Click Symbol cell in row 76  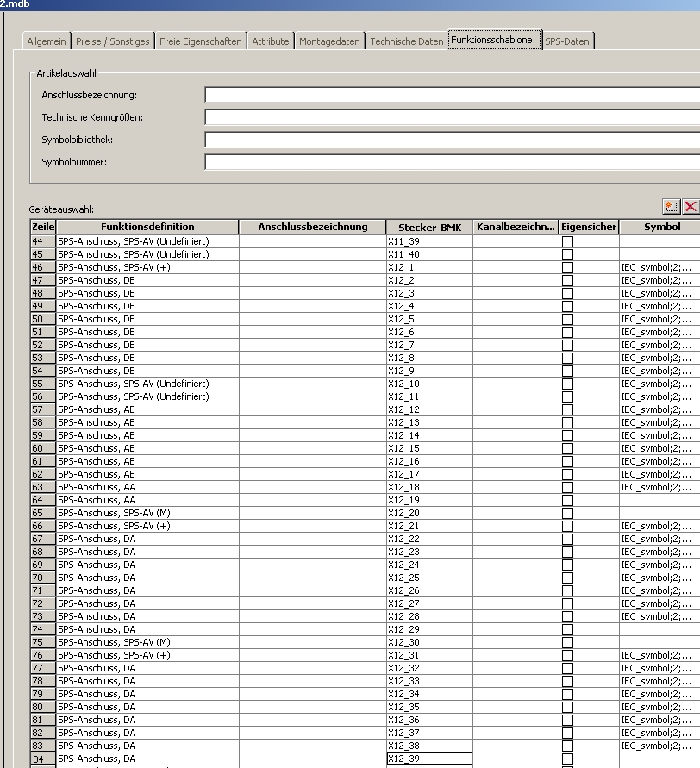click(x=659, y=655)
